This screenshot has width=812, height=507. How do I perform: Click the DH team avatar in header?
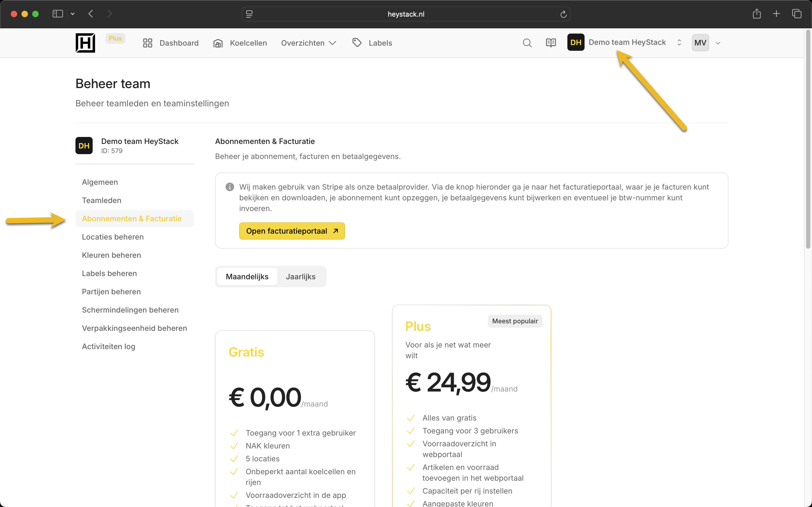(x=576, y=42)
